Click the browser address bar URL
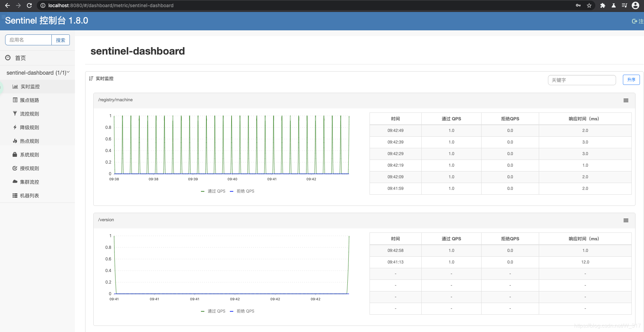This screenshot has height=332, width=644. coord(111,5)
